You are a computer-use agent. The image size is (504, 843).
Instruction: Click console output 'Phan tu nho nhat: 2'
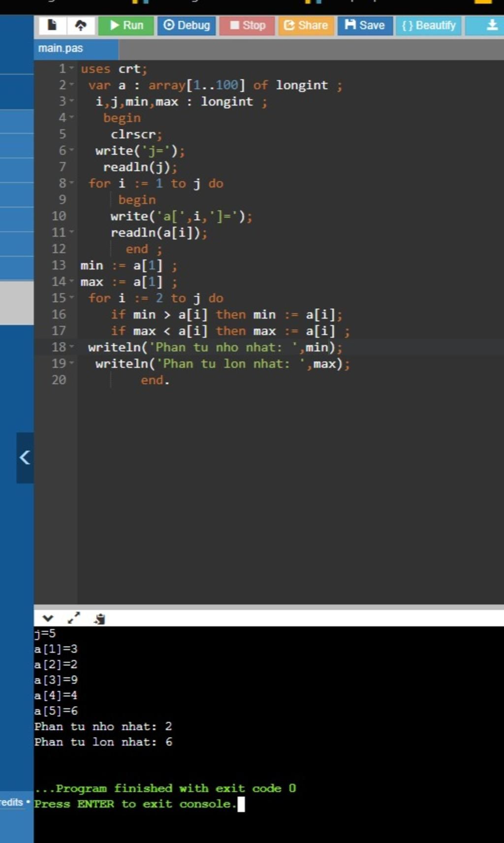pos(103,726)
